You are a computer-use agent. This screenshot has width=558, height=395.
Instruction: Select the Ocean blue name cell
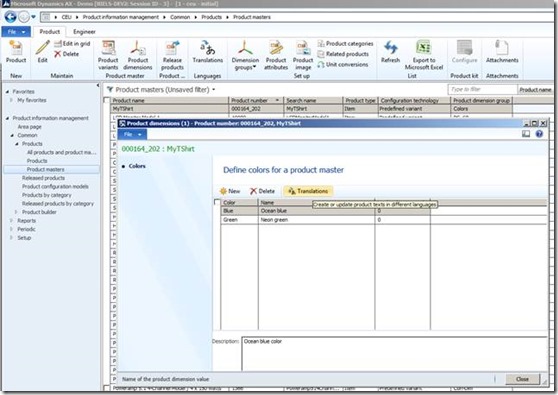316,211
